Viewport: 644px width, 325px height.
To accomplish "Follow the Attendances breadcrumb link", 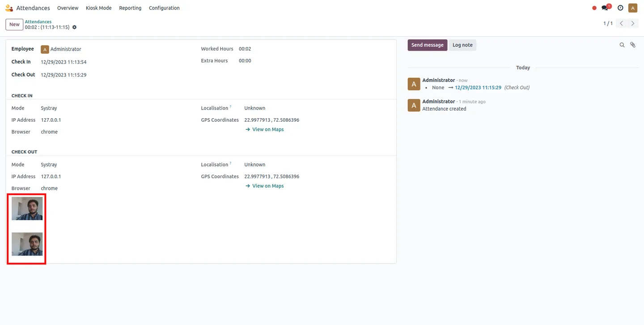I will pos(38,21).
